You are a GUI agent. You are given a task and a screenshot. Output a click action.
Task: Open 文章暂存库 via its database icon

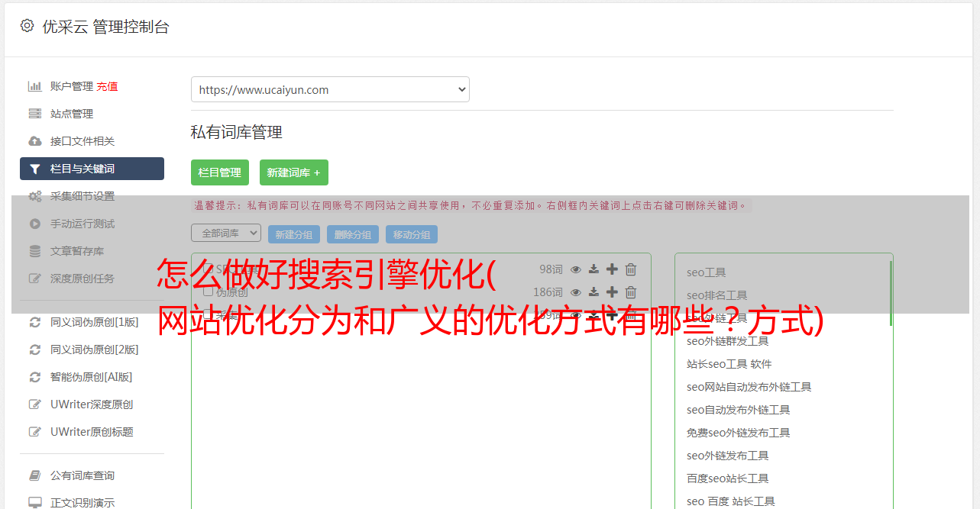tap(35, 251)
